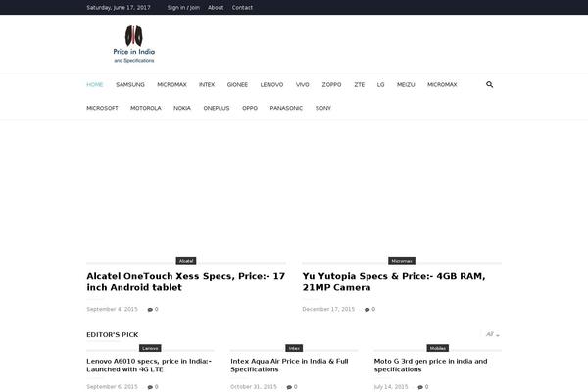588x392 pixels.
Task: Open the About link in top bar
Action: point(216,8)
